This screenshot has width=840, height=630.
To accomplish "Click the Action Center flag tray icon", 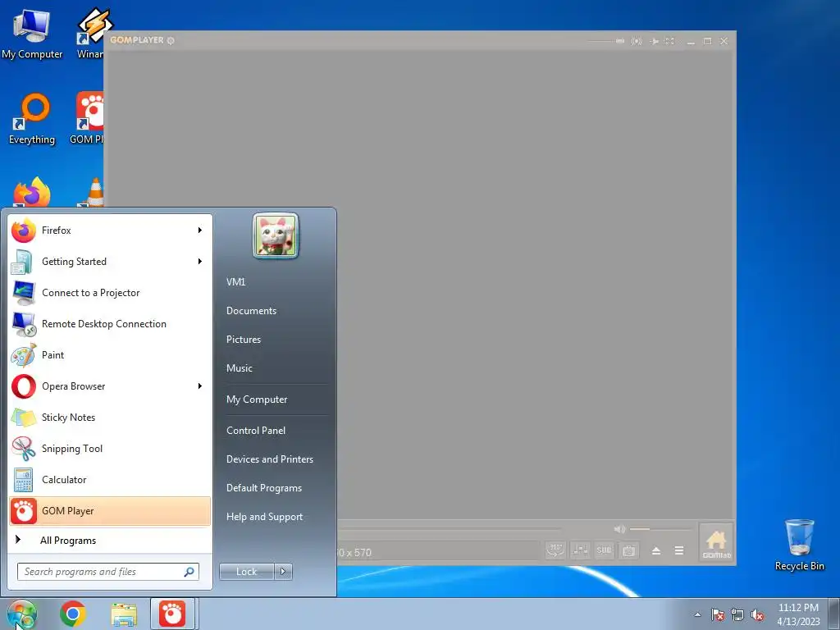I will (x=717, y=614).
